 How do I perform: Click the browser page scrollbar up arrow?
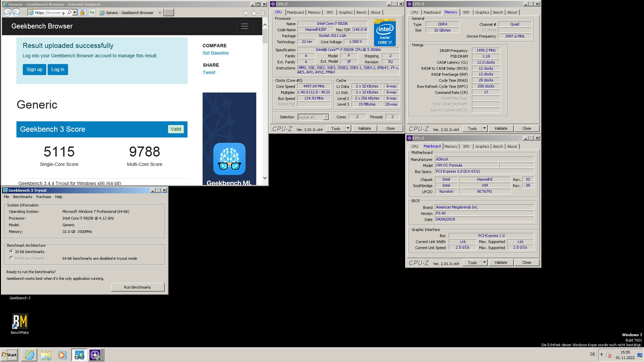265,25
